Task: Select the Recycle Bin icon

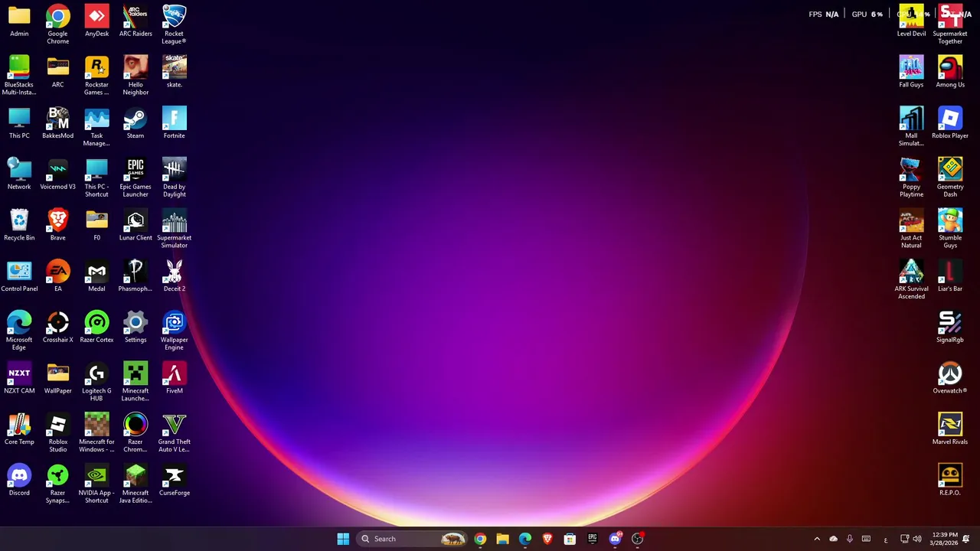Action: pos(19,220)
